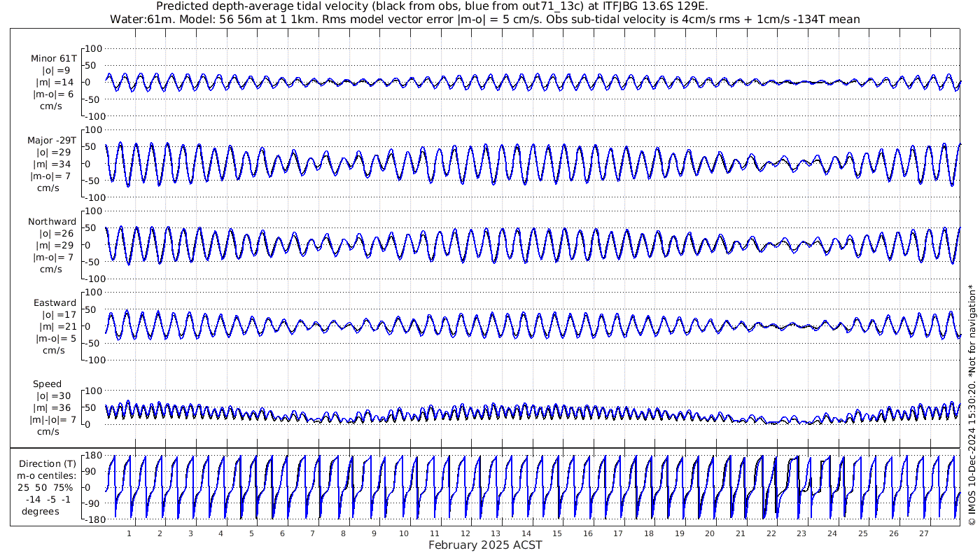Select the "Major -29T" panel label

coord(52,140)
